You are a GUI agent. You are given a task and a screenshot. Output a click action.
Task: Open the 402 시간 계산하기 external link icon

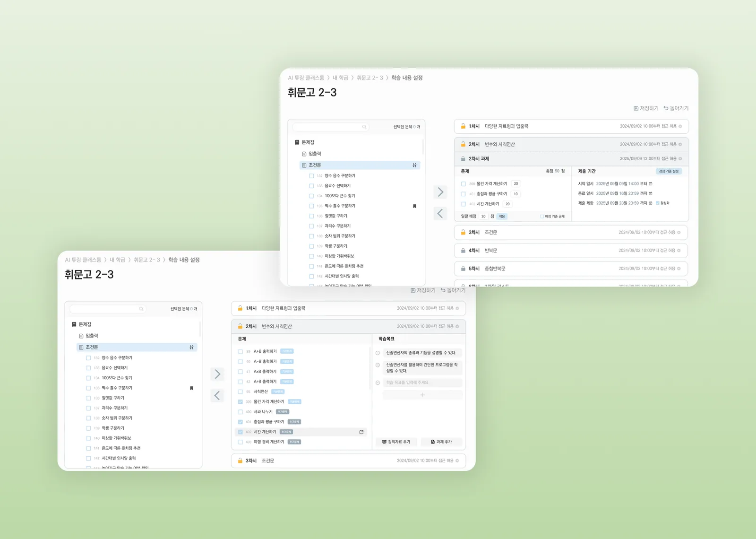click(361, 432)
